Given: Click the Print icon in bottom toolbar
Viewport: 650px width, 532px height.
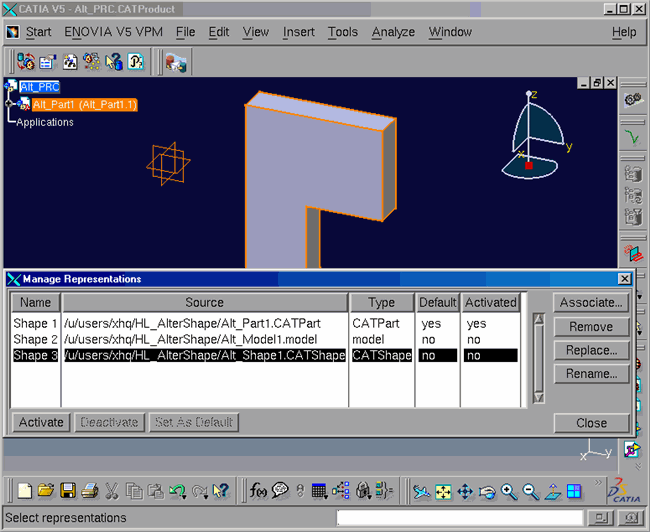Looking at the screenshot, I should pos(89,491).
